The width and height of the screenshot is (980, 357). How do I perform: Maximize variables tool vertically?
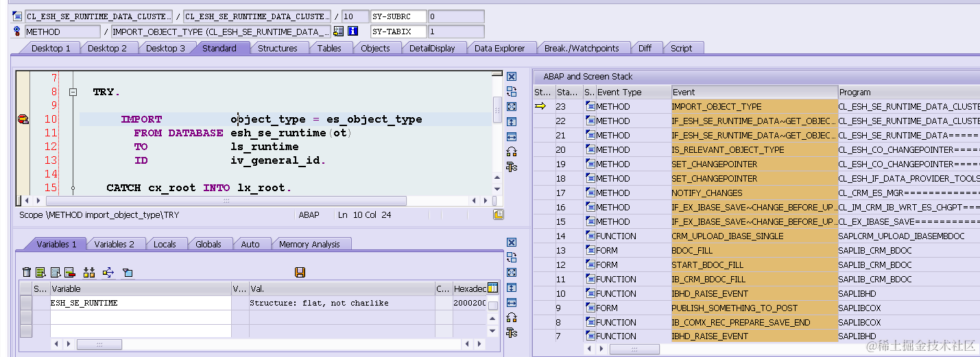click(x=512, y=288)
